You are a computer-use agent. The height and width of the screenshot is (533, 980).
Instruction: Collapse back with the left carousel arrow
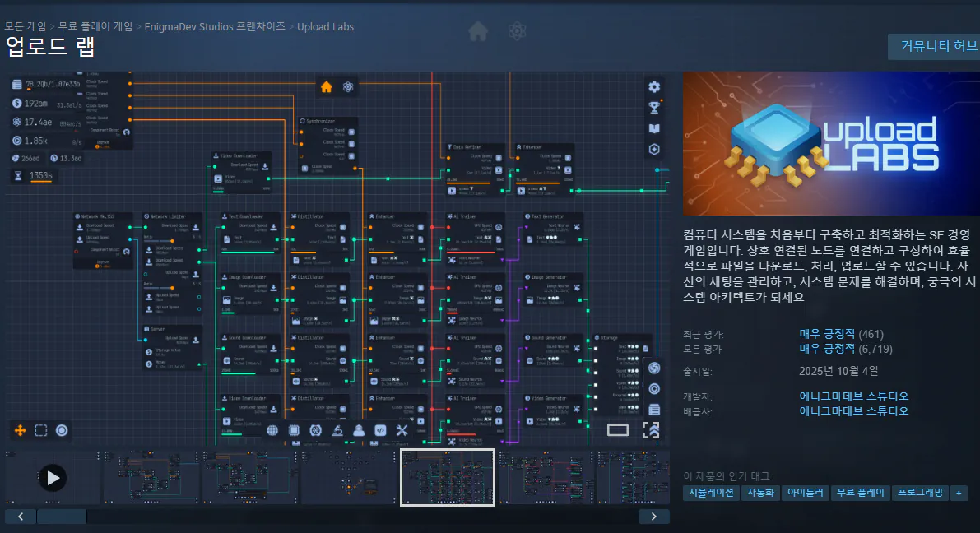(x=20, y=515)
